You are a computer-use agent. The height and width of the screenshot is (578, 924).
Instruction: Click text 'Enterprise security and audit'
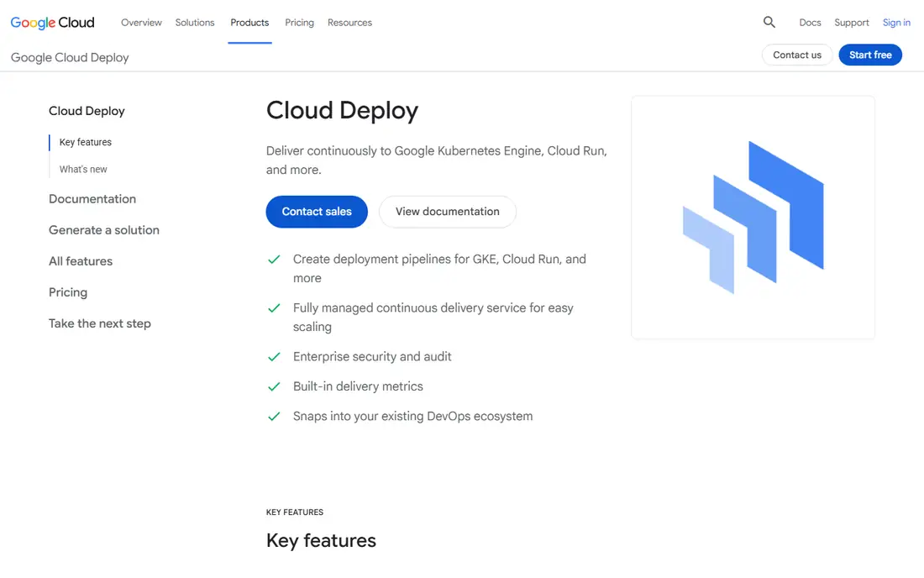(x=372, y=356)
